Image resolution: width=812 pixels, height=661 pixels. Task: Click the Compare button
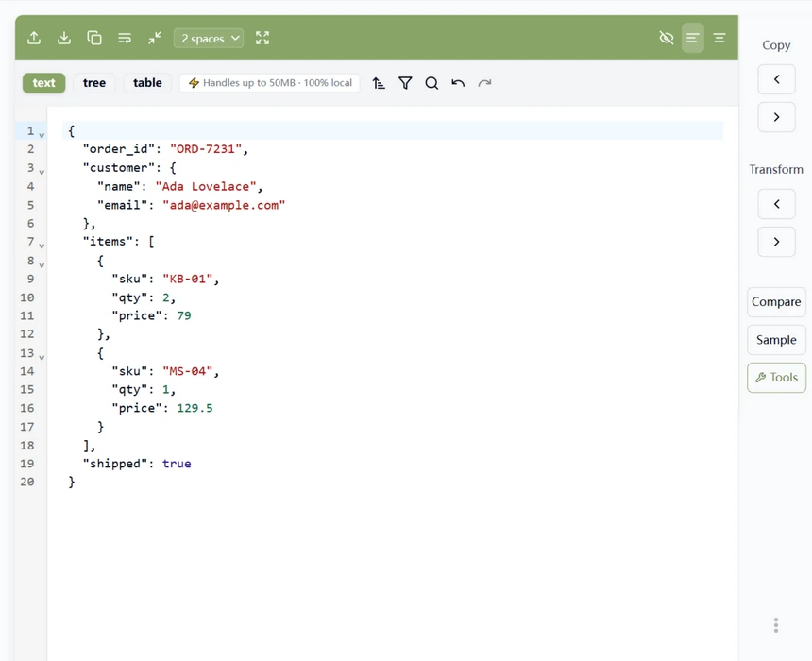click(776, 302)
